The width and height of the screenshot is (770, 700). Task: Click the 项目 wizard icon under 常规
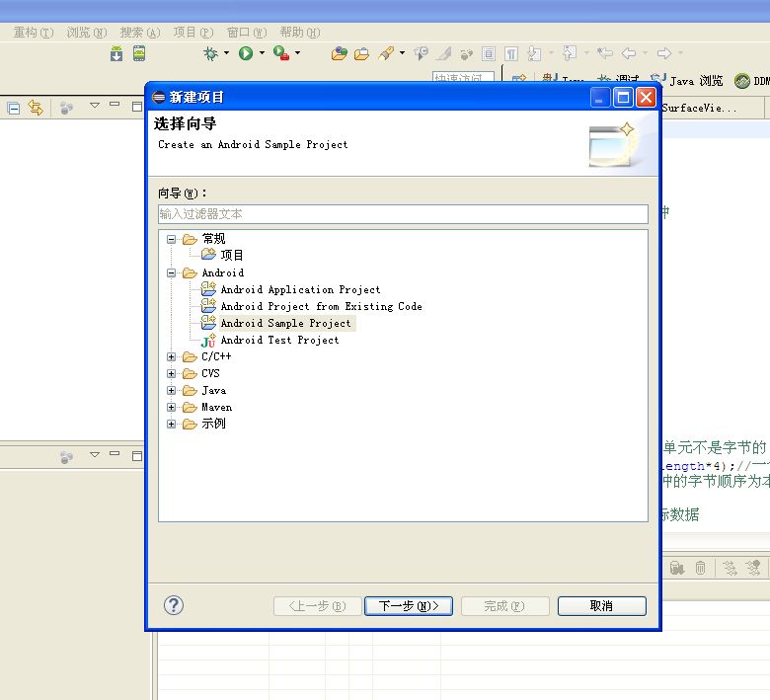coord(208,255)
